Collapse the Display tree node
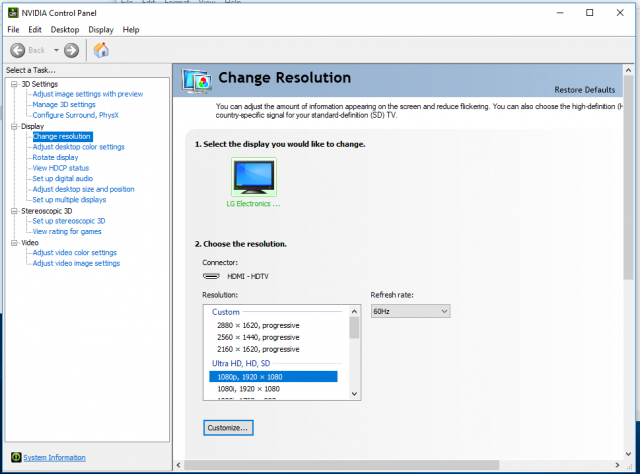 14,126
